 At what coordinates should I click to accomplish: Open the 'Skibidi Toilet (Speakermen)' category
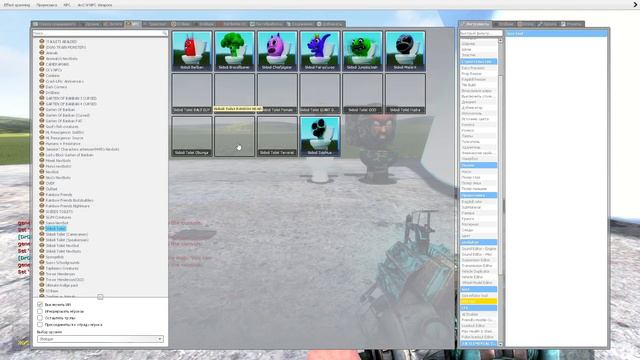pyautogui.click(x=67, y=240)
